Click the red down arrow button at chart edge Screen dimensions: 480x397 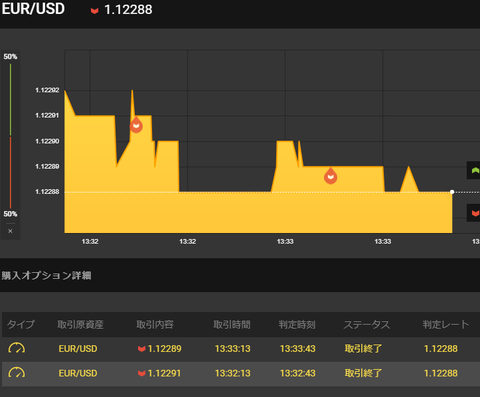pyautogui.click(x=474, y=213)
